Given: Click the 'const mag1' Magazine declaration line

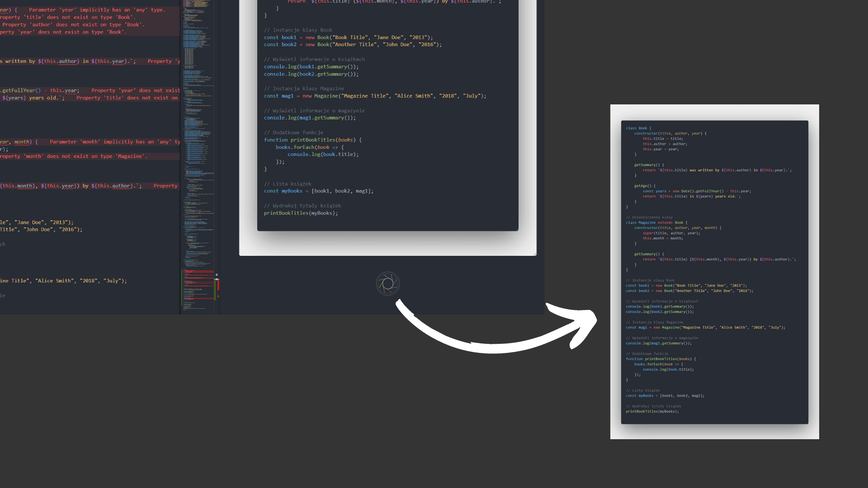Looking at the screenshot, I should click(x=375, y=96).
